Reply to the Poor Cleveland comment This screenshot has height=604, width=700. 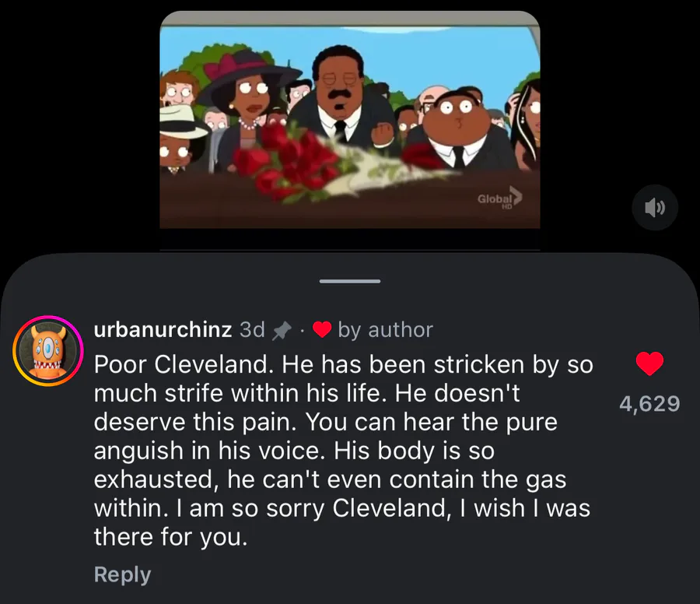(122, 574)
